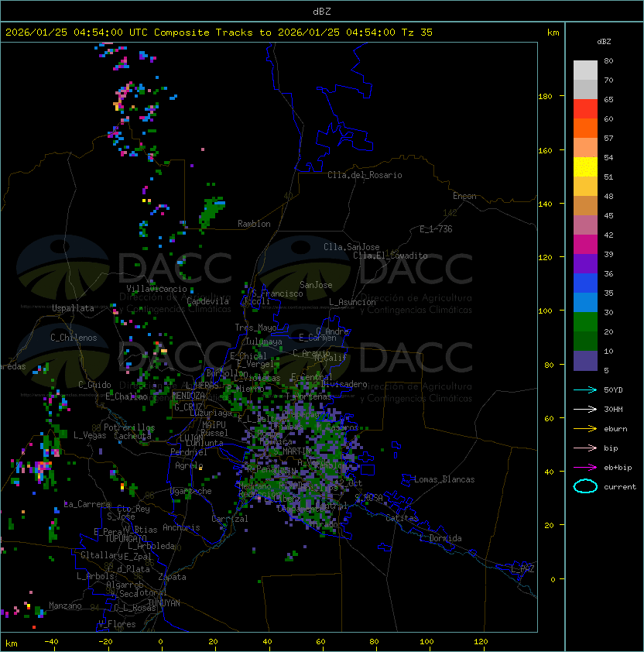Image resolution: width=644 pixels, height=652 pixels.
Task: Select the purple swatch between 39 and 36
Action: (585, 263)
